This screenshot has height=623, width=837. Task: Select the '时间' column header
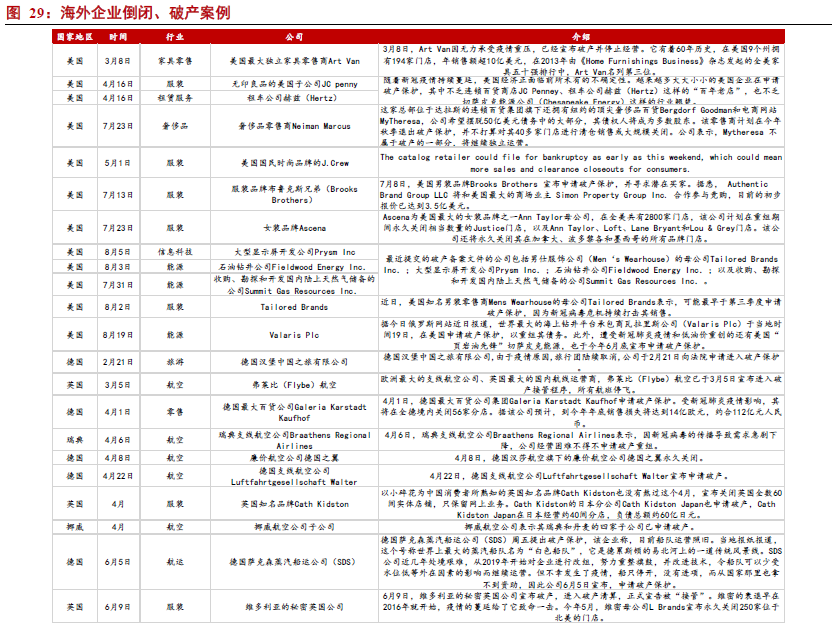118,37
